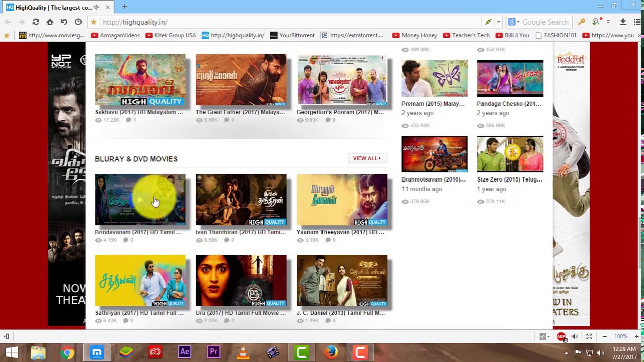Click the key password manager icon
Screen dimensions: 644x362
(x=582, y=22)
